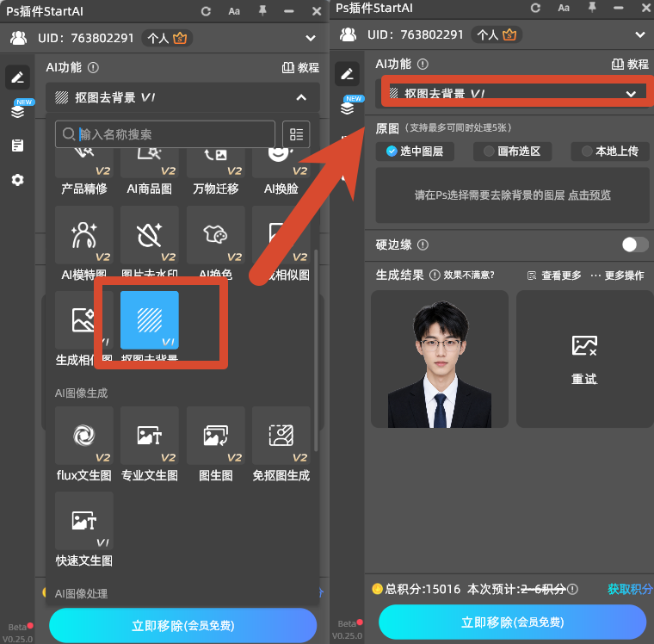654x644 pixels.
Task: Click info icon next to AI功能 in left panel
Action: tap(94, 67)
